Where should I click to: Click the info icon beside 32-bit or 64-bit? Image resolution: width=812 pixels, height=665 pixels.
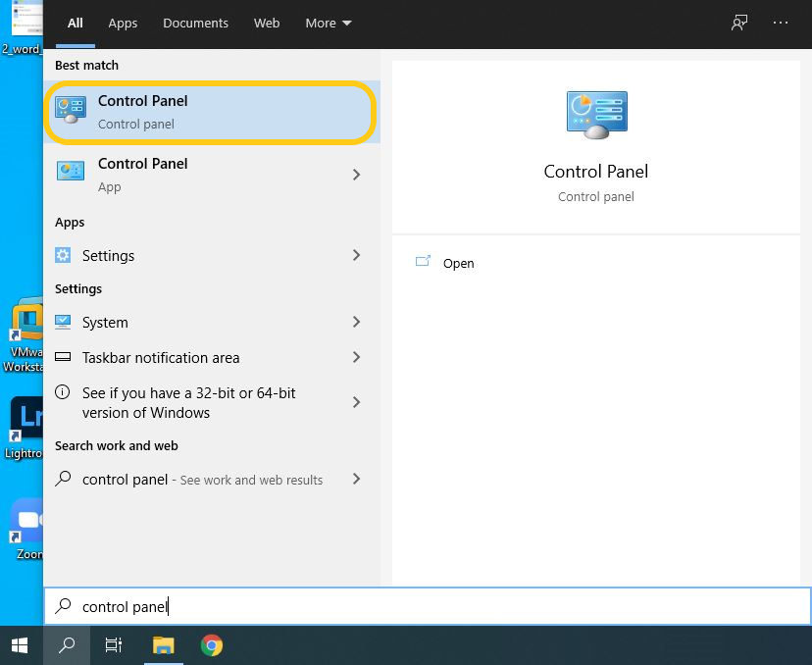coord(62,392)
